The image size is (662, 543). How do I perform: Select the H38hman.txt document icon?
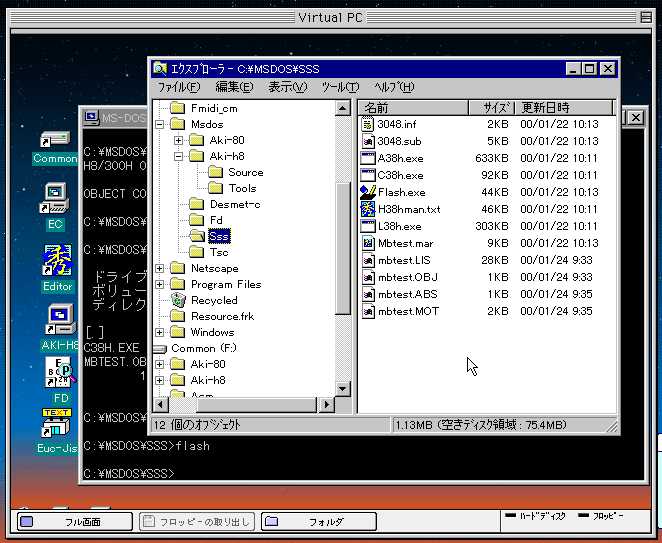pos(368,209)
